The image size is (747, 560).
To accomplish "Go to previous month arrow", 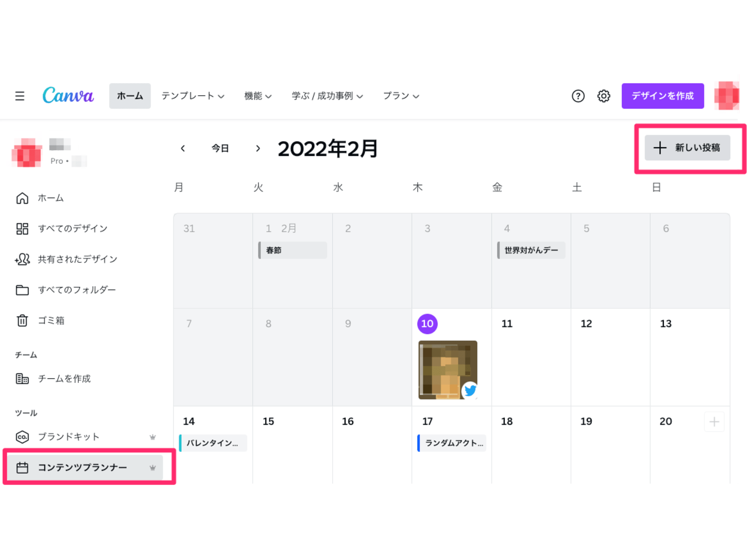I will click(183, 148).
